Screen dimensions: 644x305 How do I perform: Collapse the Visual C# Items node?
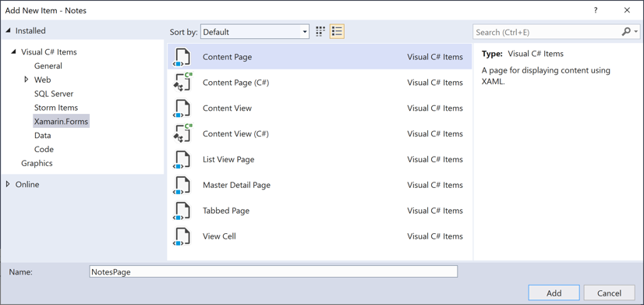tap(14, 51)
